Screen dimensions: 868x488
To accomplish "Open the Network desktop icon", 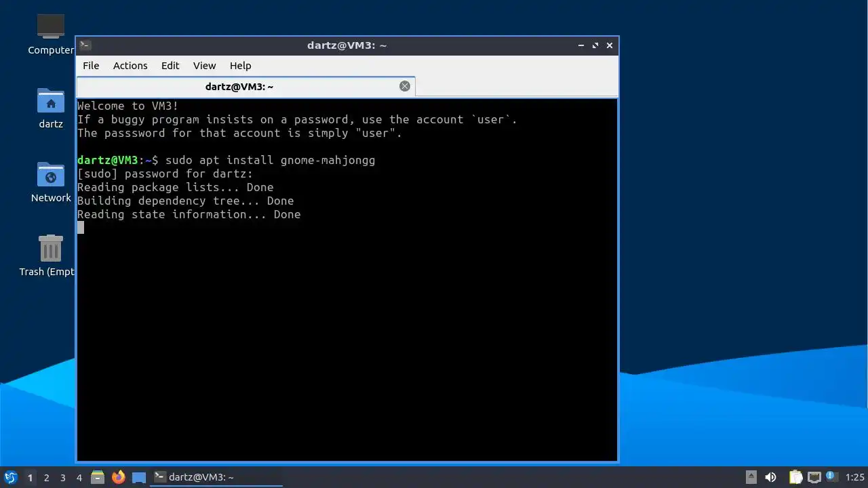I will 51,175.
